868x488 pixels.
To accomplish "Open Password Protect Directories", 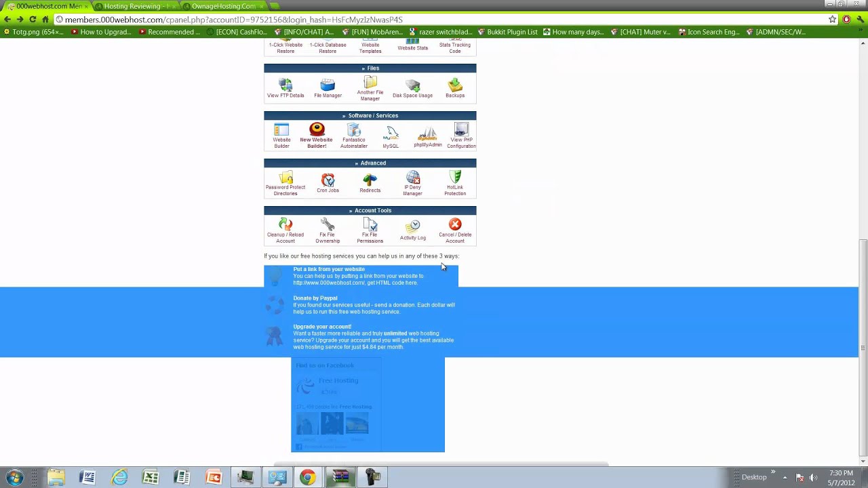I will tap(285, 184).
